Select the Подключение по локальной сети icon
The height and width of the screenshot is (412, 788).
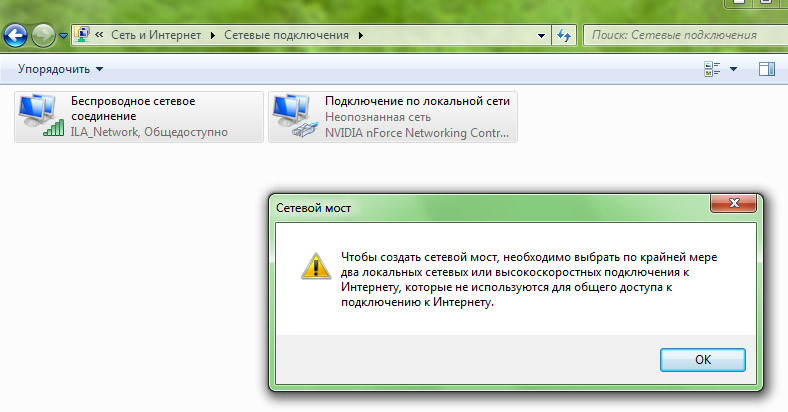click(x=296, y=116)
